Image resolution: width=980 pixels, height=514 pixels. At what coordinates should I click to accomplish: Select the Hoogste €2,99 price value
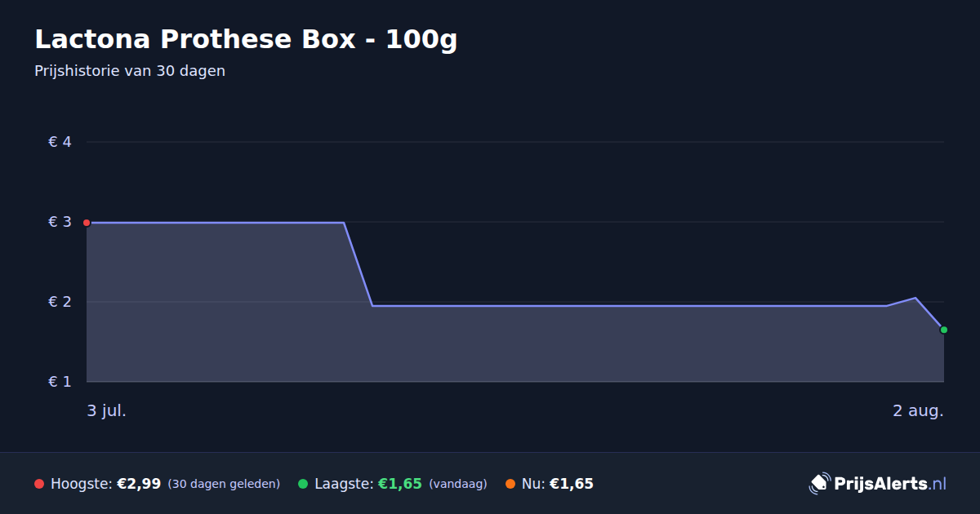click(139, 484)
